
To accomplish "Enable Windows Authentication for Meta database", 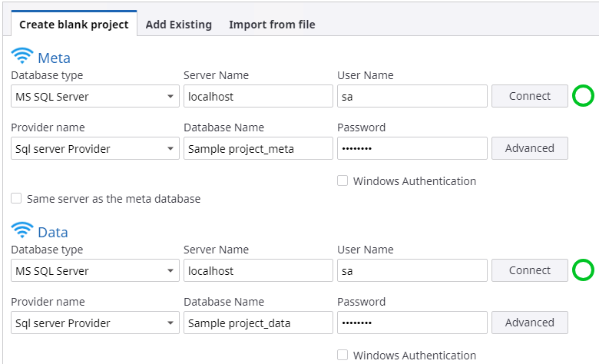I will pyautogui.click(x=343, y=180).
